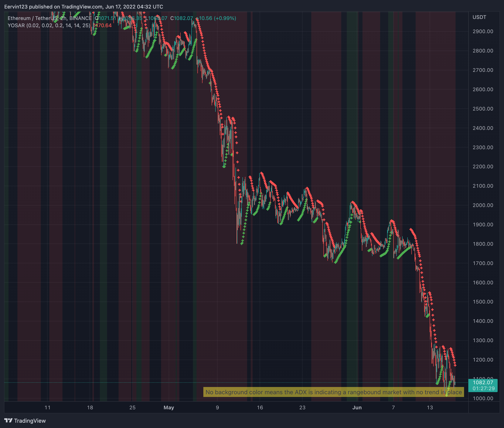Click the '16' date label on time axis
The height and width of the screenshot is (428, 504).
260,407
